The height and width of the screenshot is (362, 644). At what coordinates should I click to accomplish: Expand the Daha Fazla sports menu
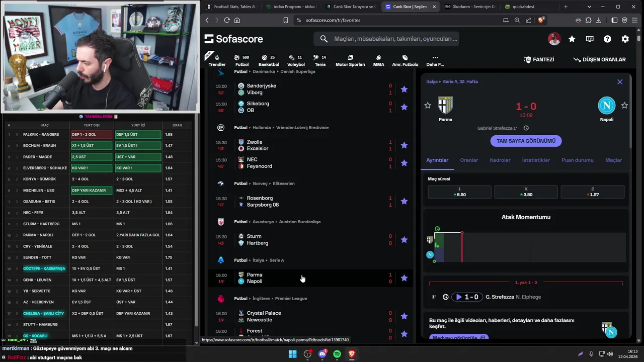(435, 60)
